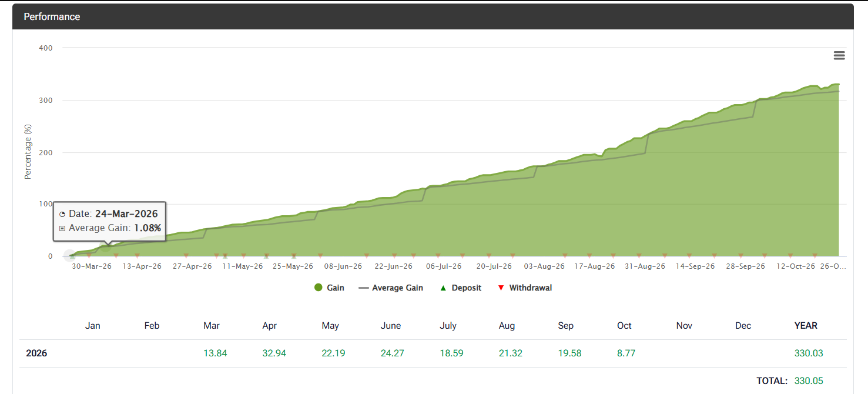This screenshot has width=868, height=394.
Task: Click the 22-Jun-26 axis date label
Action: tap(393, 266)
